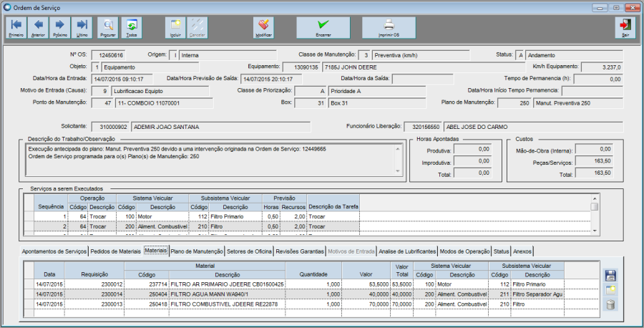Click the Anterior (previous) arrow button

[x=38, y=27]
